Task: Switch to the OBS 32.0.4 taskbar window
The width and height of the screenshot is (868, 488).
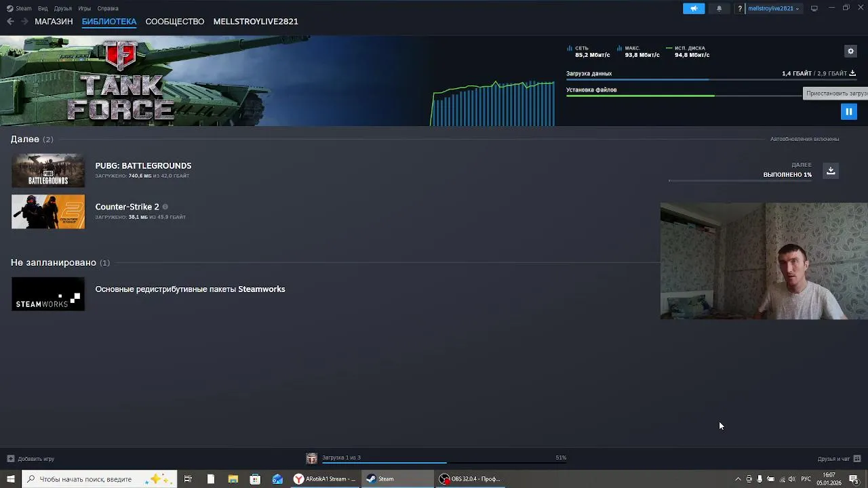Action: [x=469, y=479]
